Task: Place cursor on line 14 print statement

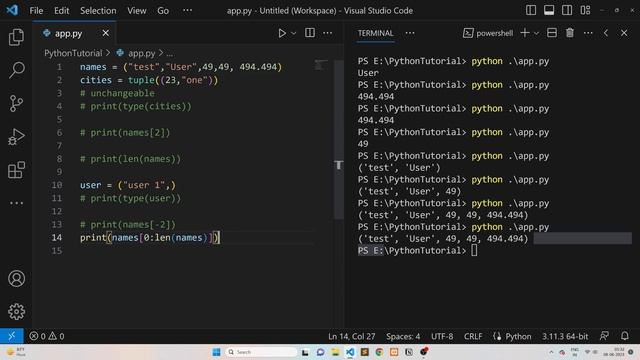Action: coord(149,238)
